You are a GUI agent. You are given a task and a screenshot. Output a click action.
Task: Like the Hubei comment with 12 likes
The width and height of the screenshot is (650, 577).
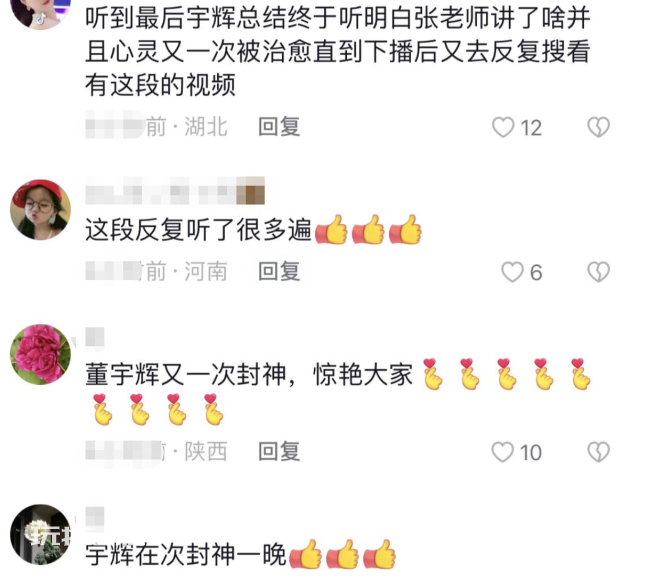click(503, 127)
